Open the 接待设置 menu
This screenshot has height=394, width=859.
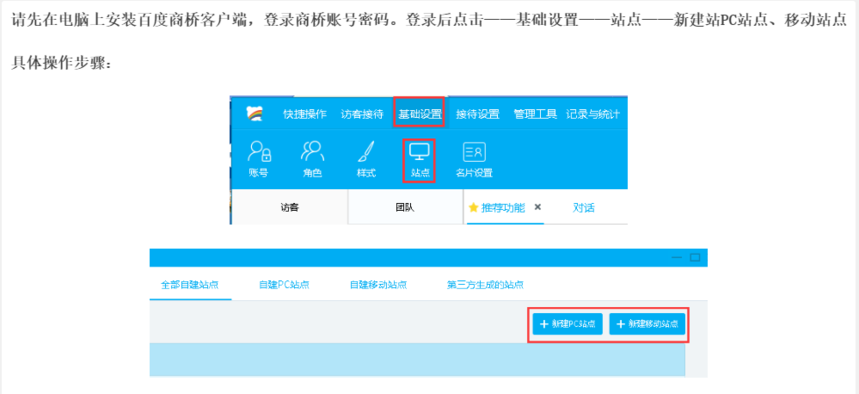[478, 114]
